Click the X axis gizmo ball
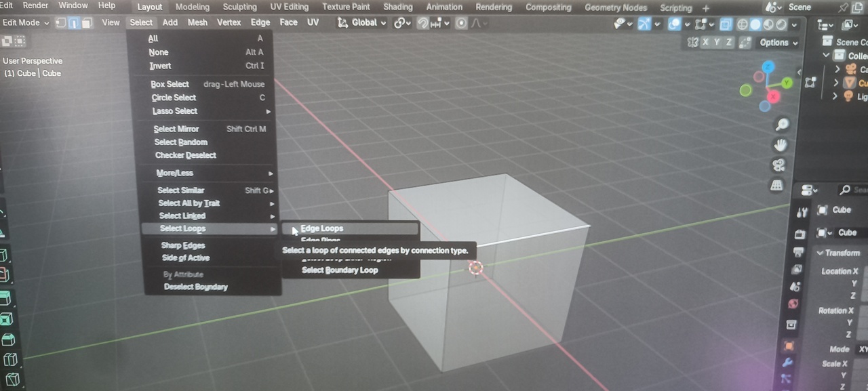 point(772,97)
